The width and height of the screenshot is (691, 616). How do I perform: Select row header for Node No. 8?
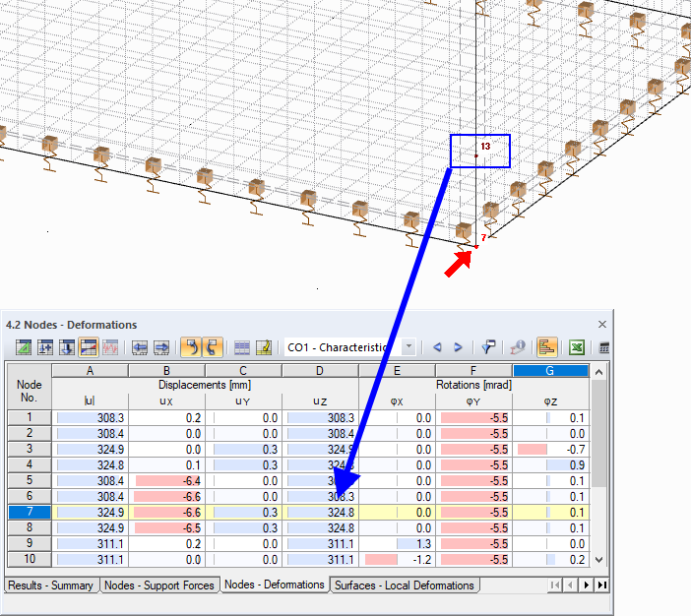click(x=30, y=527)
